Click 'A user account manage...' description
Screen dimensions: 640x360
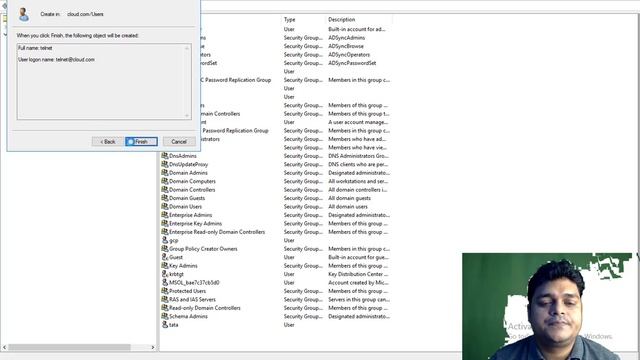[x=358, y=122]
